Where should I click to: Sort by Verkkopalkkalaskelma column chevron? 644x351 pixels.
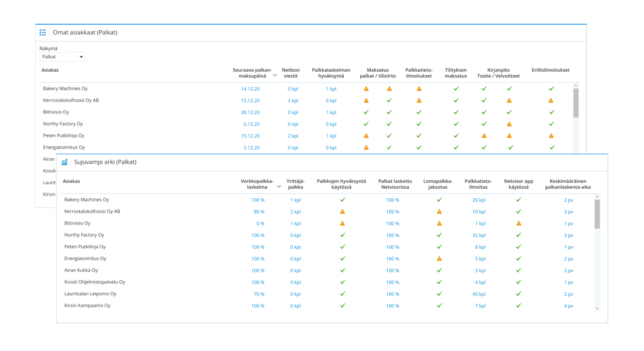click(x=279, y=187)
